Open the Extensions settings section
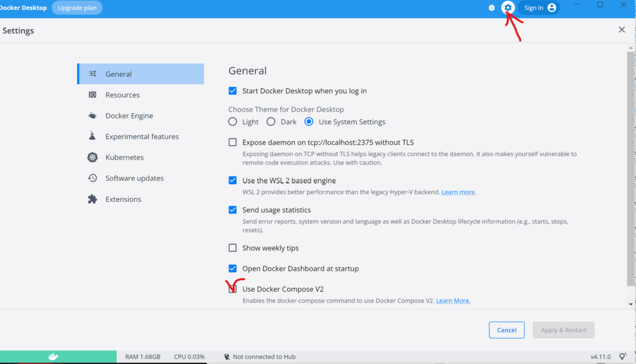This screenshot has height=364, width=636. pyautogui.click(x=141, y=199)
